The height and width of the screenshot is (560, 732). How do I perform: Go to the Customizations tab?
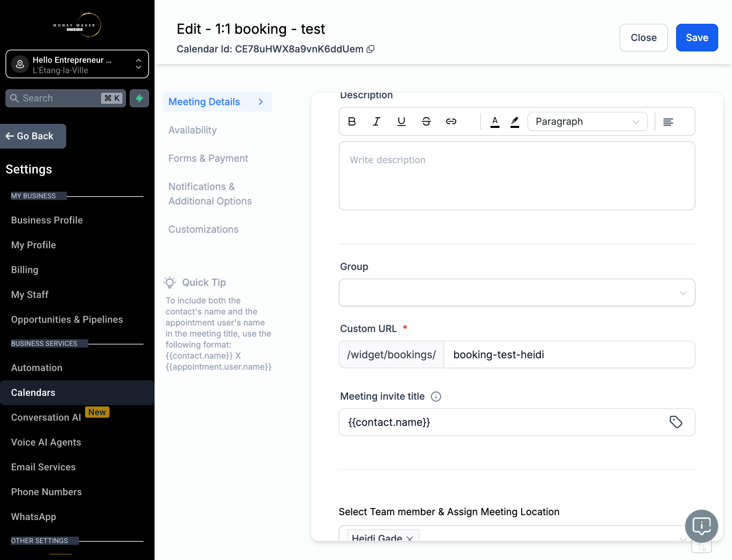204,229
